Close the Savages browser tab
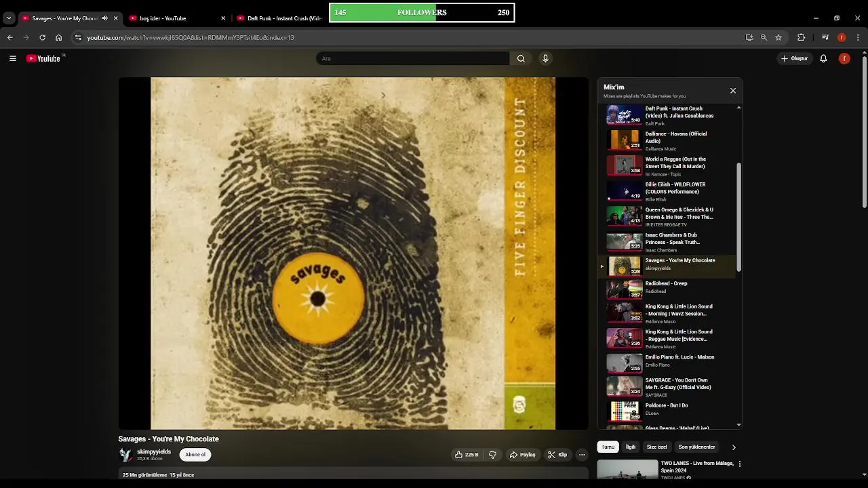 115,18
